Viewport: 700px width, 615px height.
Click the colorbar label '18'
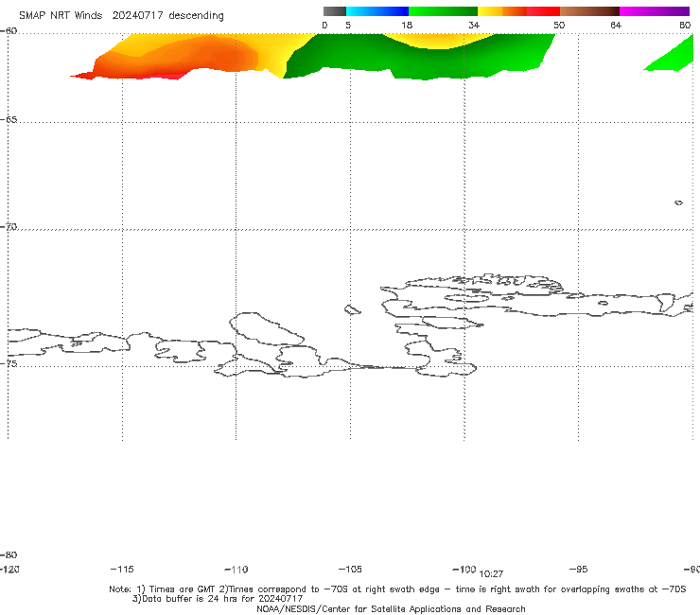click(407, 25)
